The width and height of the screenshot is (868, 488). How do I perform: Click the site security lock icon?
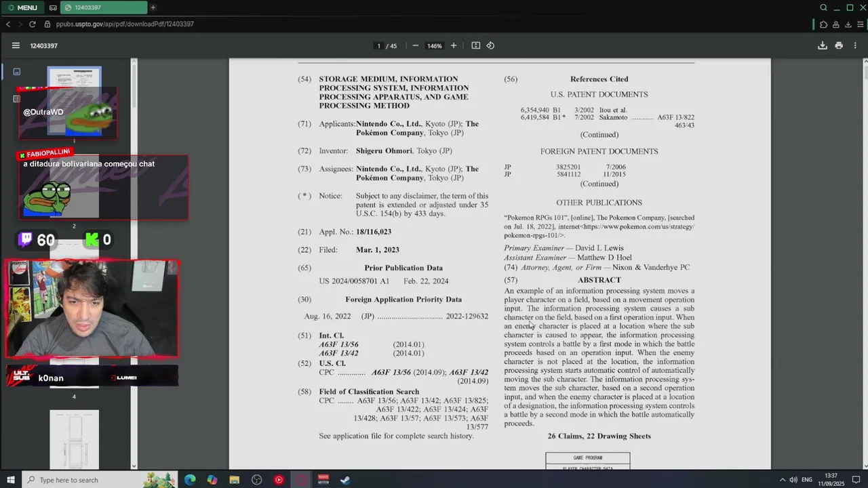click(47, 24)
